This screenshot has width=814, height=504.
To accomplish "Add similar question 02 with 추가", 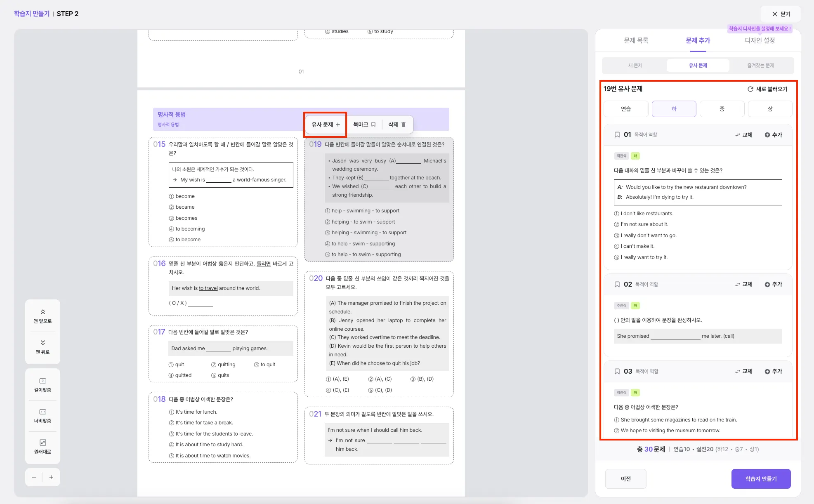I will [773, 284].
